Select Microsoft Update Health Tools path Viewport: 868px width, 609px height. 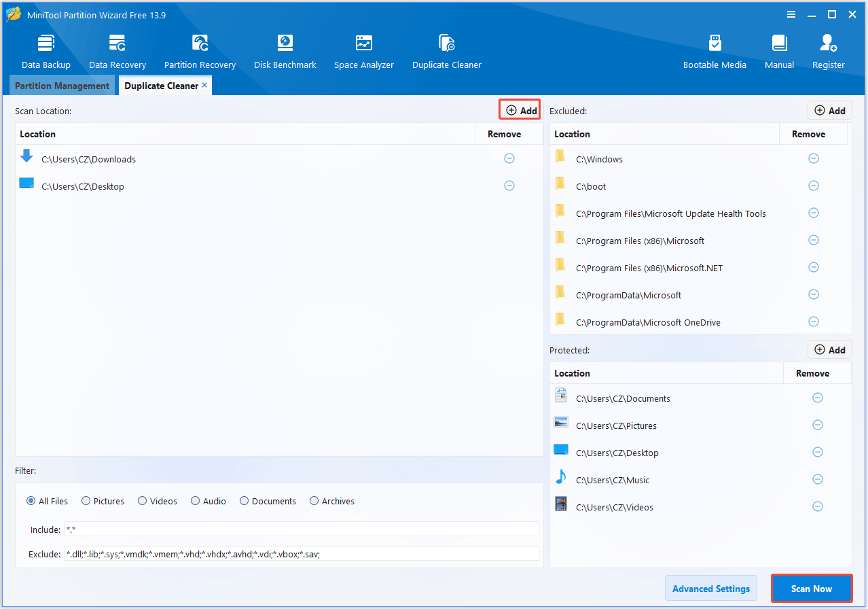699,213
